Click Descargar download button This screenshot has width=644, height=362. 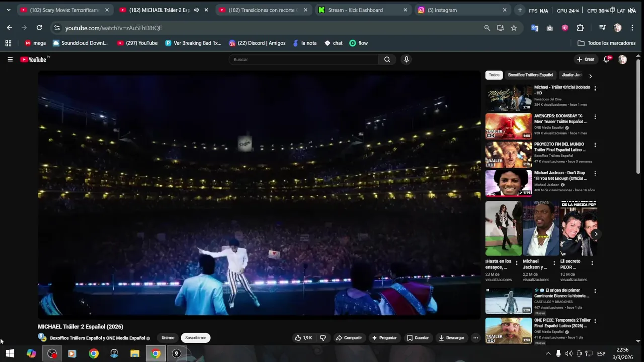tap(452, 338)
